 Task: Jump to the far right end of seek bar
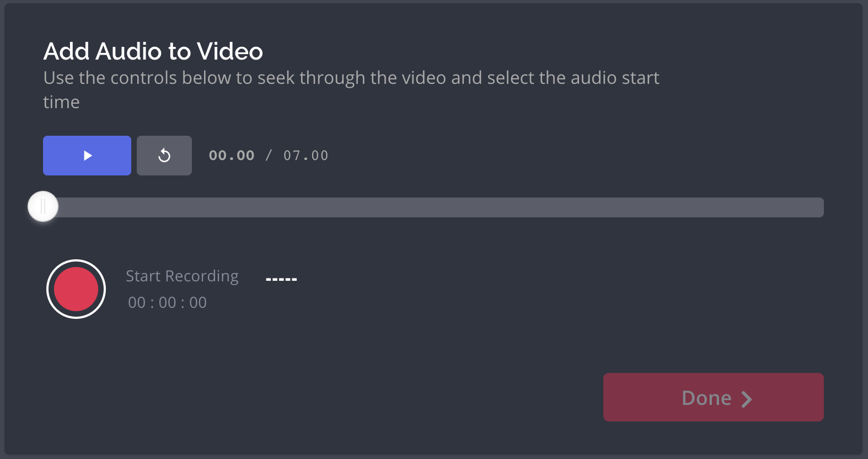pyautogui.click(x=819, y=207)
